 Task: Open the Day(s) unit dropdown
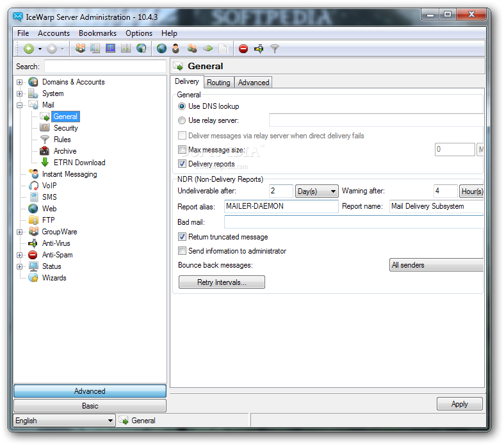coord(316,191)
